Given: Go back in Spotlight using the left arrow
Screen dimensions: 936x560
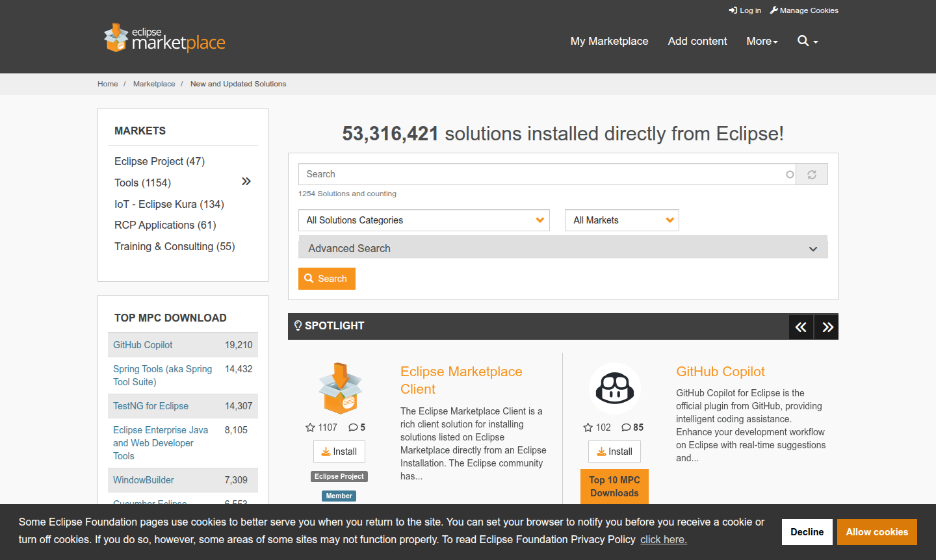Looking at the screenshot, I should (801, 327).
